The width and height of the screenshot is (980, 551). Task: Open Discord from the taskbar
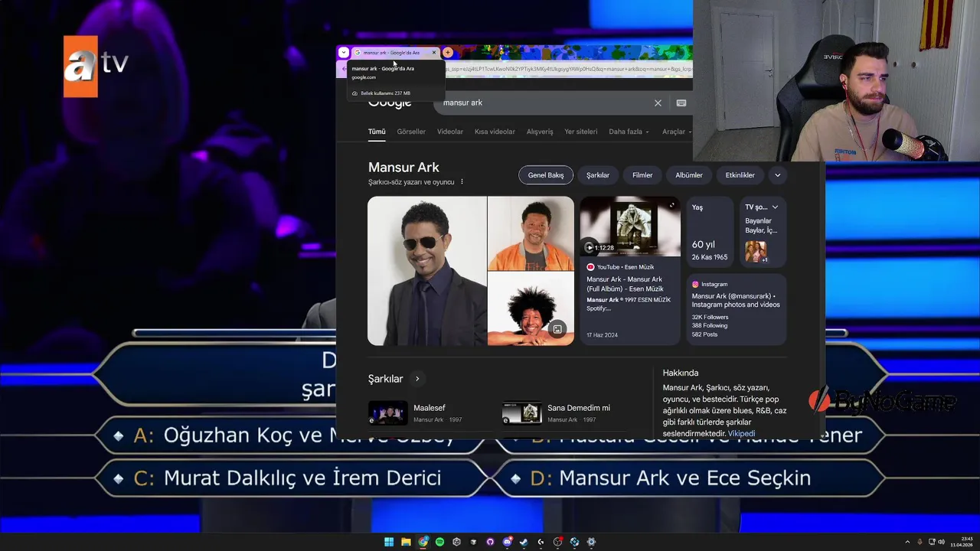point(507,542)
